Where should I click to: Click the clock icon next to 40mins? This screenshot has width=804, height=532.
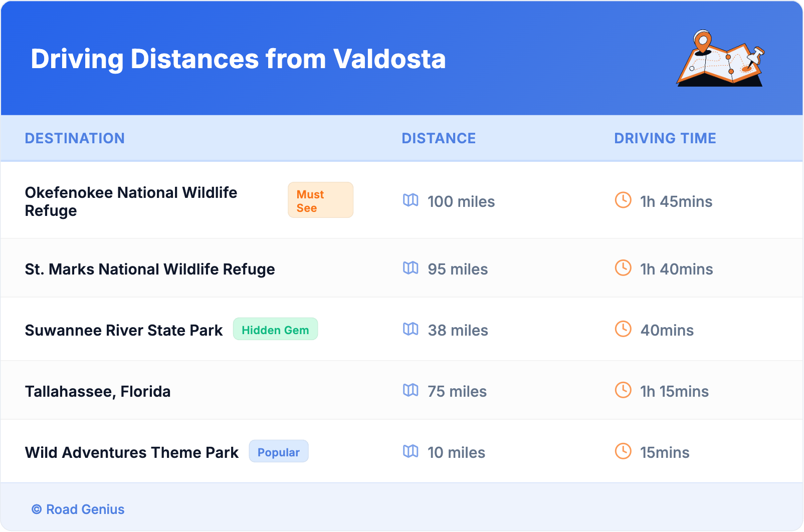(623, 329)
